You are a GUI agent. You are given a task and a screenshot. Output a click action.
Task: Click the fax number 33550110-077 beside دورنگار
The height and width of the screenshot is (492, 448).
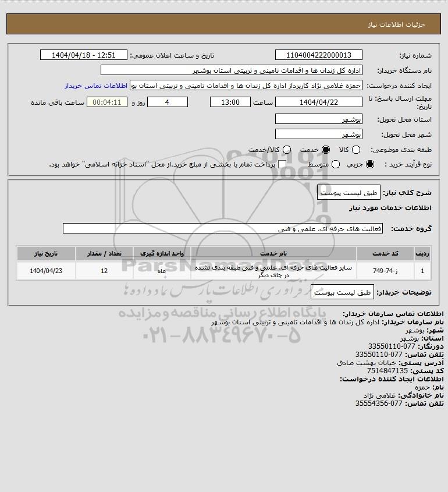pos(391,346)
